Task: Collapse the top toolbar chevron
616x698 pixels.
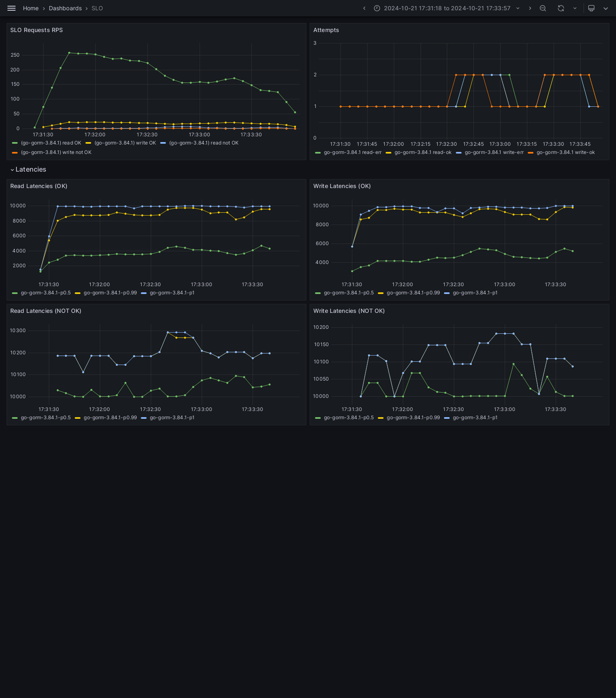Action: point(606,8)
